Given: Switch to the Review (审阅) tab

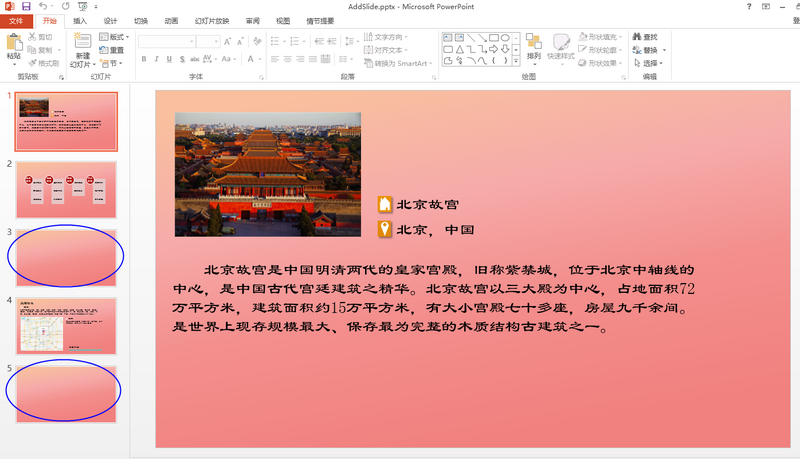Looking at the screenshot, I should (253, 21).
